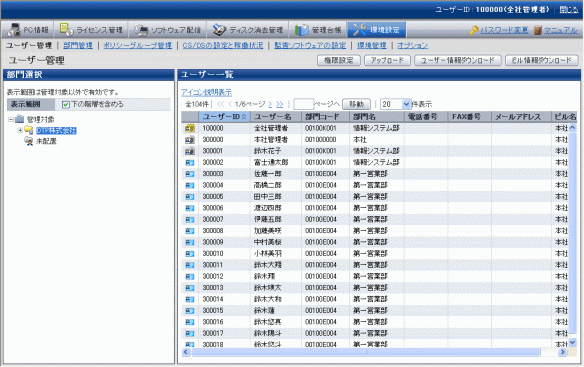The width and height of the screenshot is (584, 367).
Task: Sort by ユーザーID column header
Action: coord(224,117)
